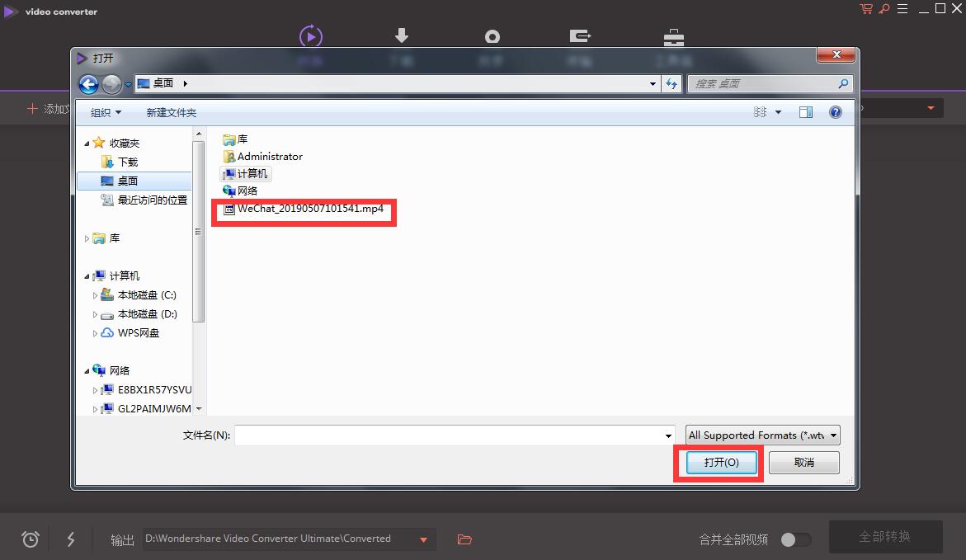The width and height of the screenshot is (966, 560).
Task: Click the navigation pane scrollbar
Action: pyautogui.click(x=198, y=232)
